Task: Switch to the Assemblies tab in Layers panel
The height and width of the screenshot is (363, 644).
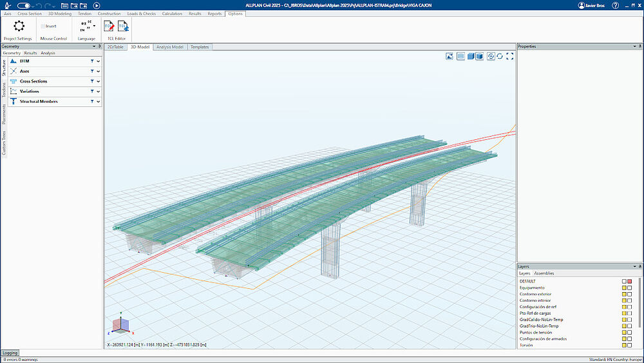Action: pyautogui.click(x=544, y=273)
